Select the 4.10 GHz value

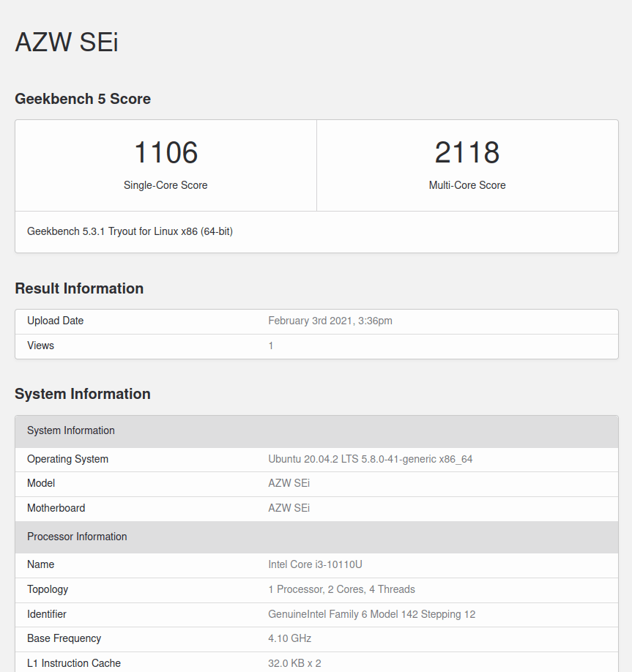pyautogui.click(x=290, y=638)
